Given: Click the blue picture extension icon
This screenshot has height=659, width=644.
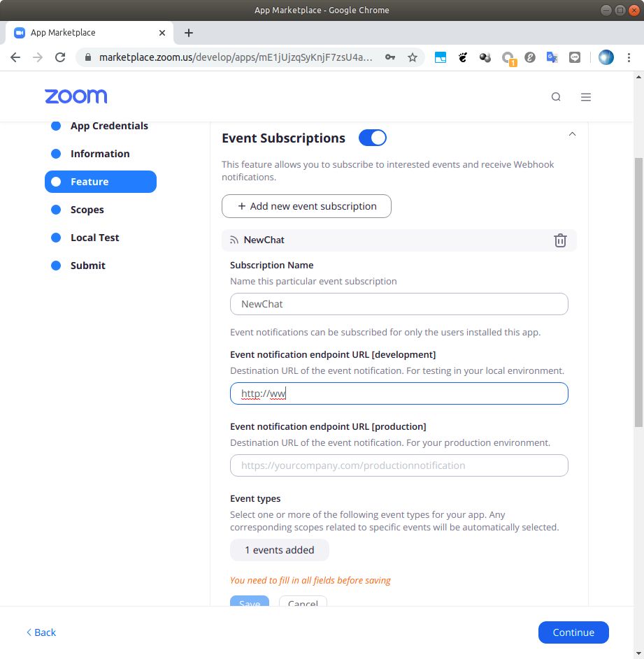Looking at the screenshot, I should [440, 57].
